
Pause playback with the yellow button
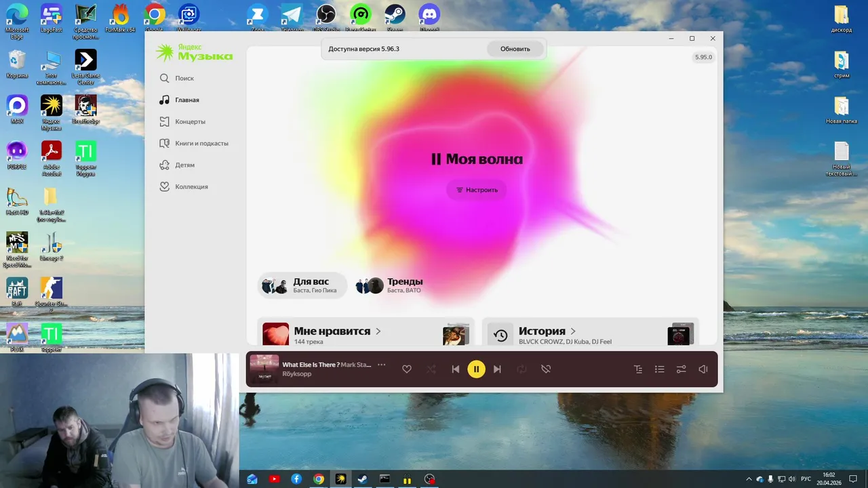click(x=476, y=369)
